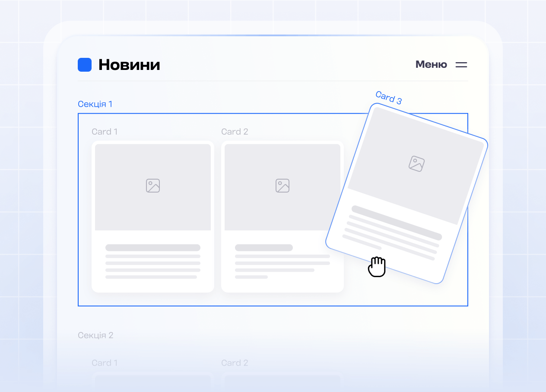The height and width of the screenshot is (392, 546).
Task: Open the hamburger menu icon
Action: click(461, 64)
